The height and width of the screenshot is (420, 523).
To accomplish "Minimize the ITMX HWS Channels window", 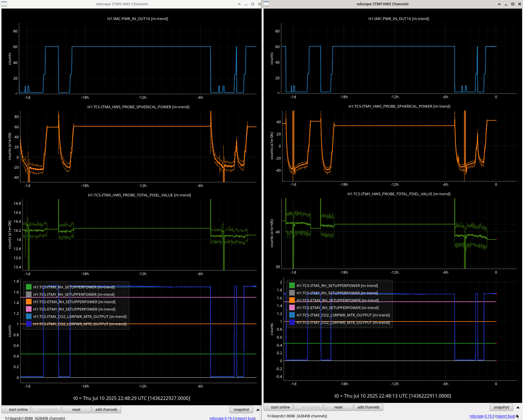I will point(246,4).
